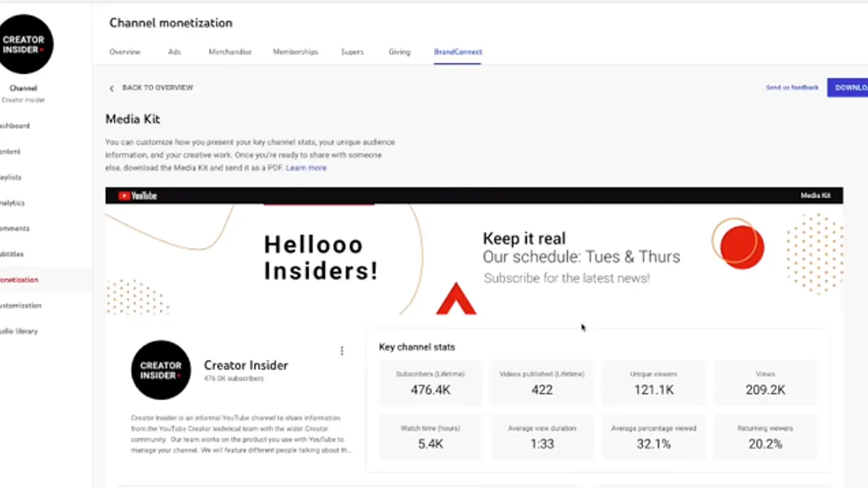Click the Returning viewers 20.2% card
The width and height of the screenshot is (868, 488).
[765, 437]
